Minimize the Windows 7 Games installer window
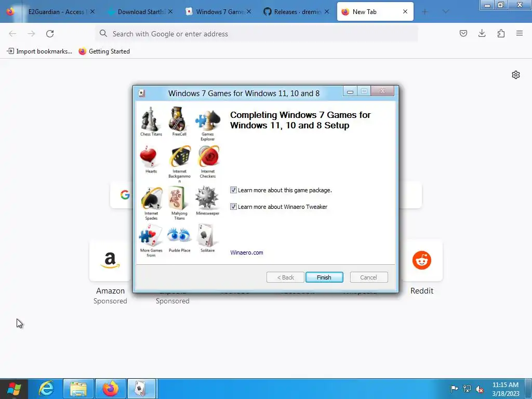 point(350,91)
